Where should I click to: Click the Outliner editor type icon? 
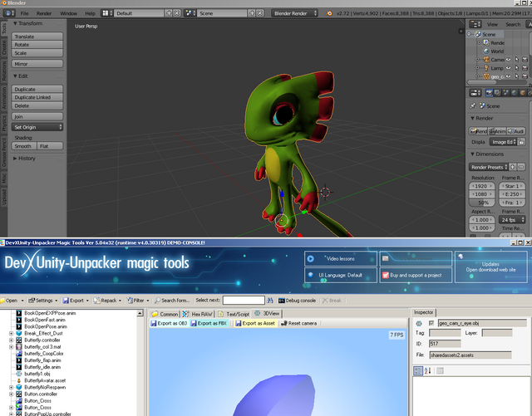coord(475,24)
